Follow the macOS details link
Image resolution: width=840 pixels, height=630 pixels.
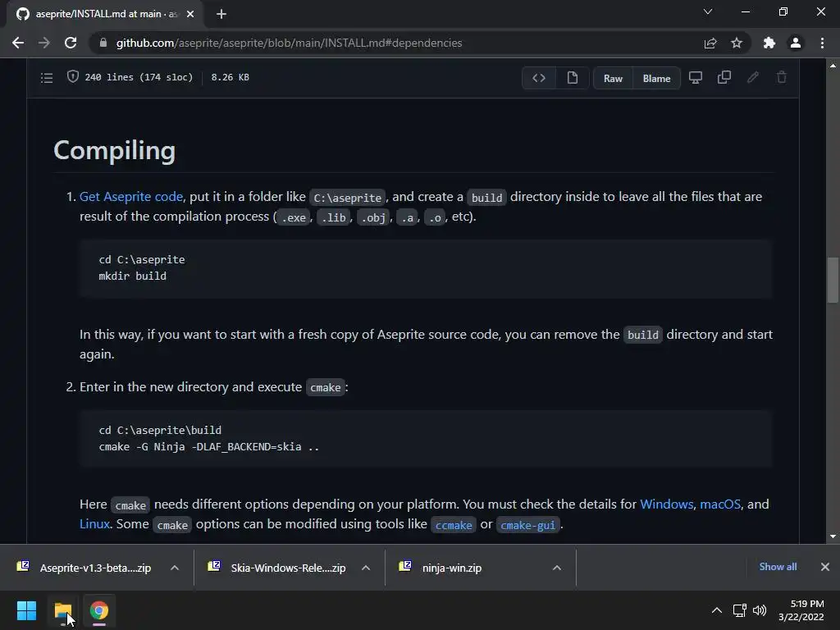[720, 504]
